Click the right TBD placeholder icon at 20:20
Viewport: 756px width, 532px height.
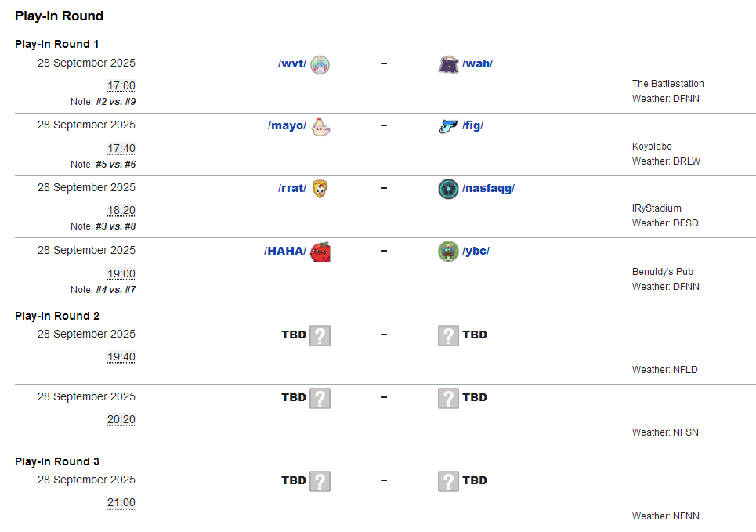[448, 398]
